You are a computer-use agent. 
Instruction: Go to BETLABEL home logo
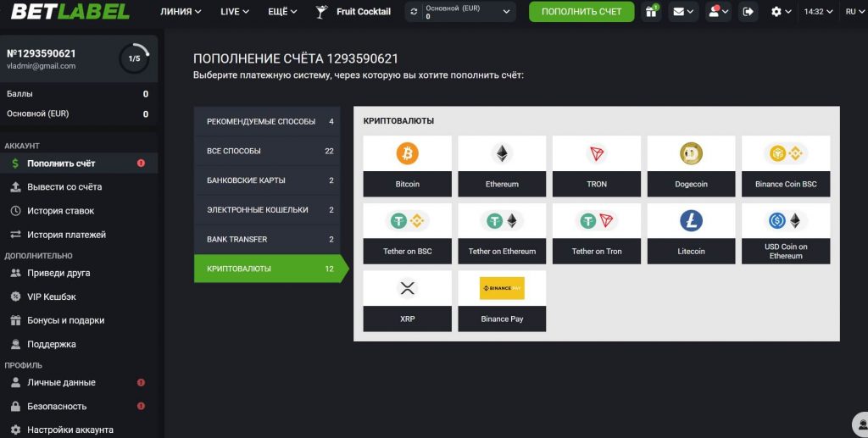click(x=70, y=11)
